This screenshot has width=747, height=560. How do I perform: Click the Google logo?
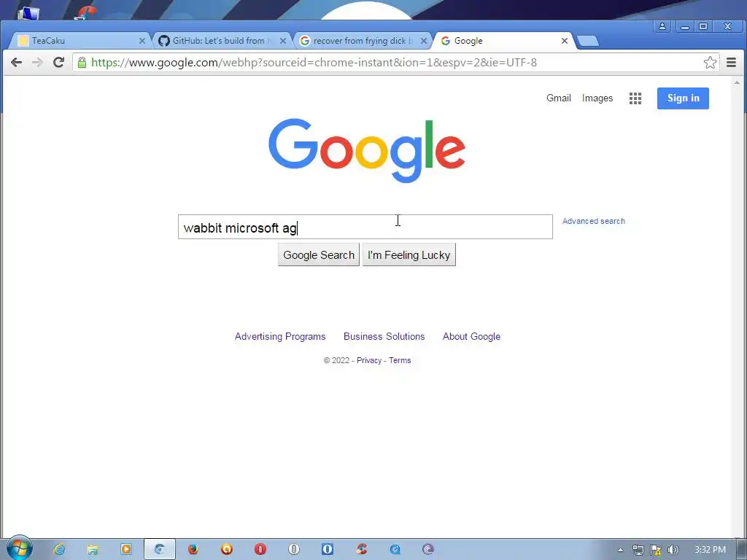(x=367, y=150)
